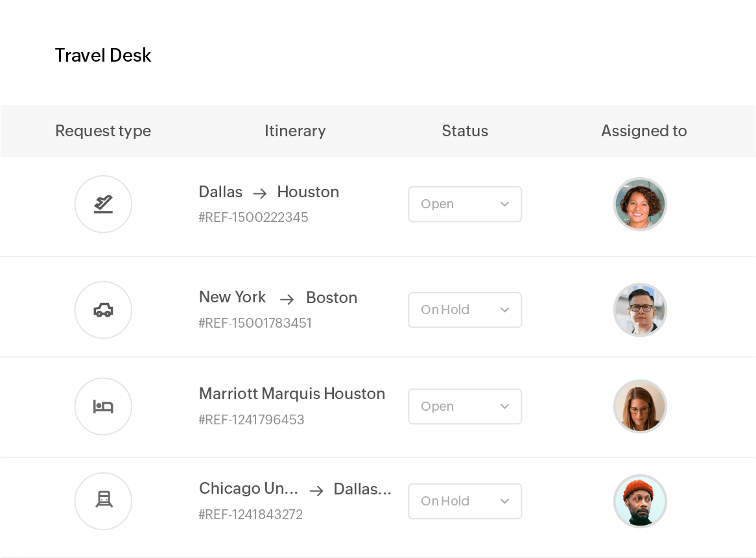The height and width of the screenshot is (558, 756).
Task: Select the Itinerary column header
Action: (x=295, y=131)
